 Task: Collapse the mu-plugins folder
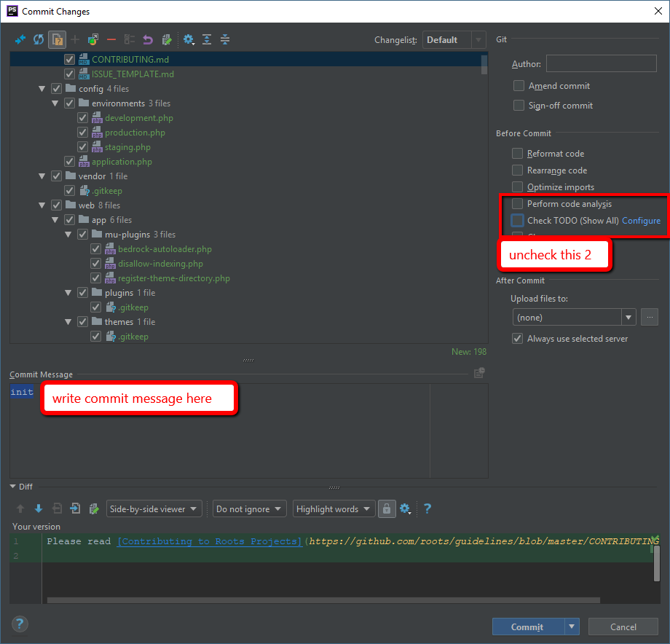coord(68,234)
